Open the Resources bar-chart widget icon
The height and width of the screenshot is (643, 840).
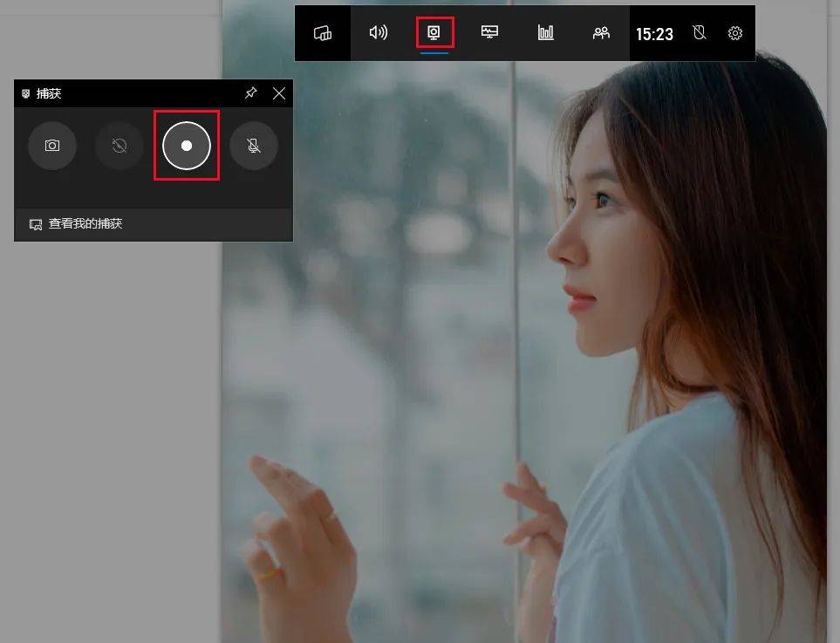click(x=545, y=32)
